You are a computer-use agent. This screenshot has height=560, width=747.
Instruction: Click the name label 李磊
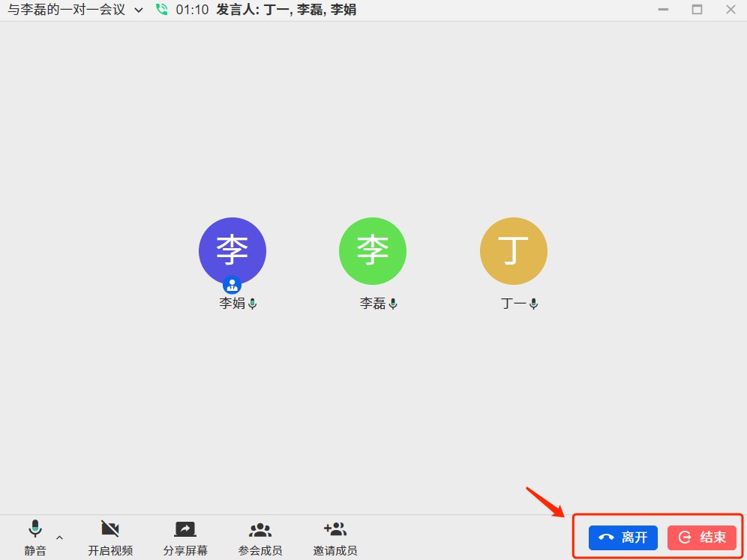[373, 304]
